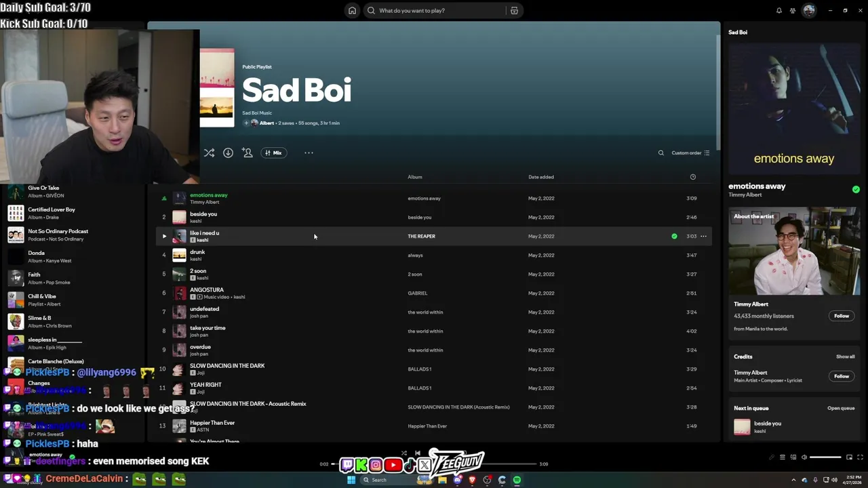
Task: Follow Timmy Albert in the about card
Action: 842,316
